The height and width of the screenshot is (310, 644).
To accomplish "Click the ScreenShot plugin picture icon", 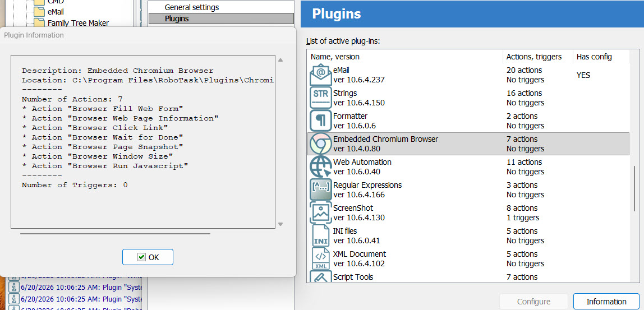I will (x=320, y=212).
